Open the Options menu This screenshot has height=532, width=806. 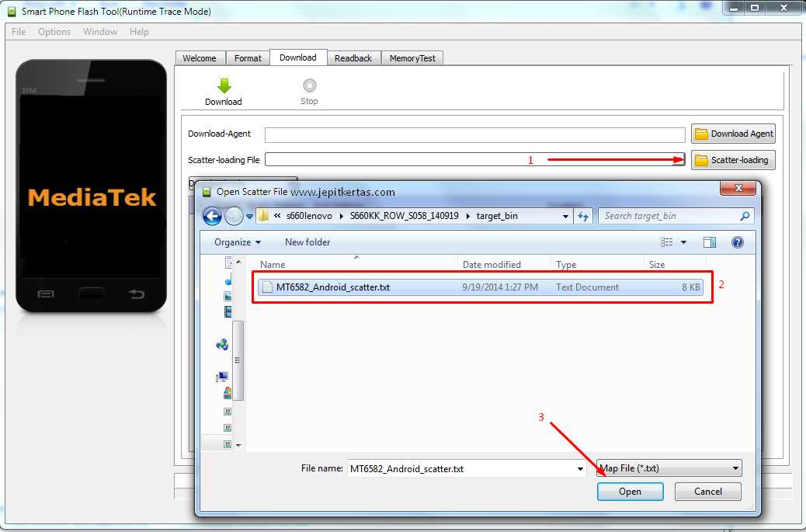[x=54, y=32]
